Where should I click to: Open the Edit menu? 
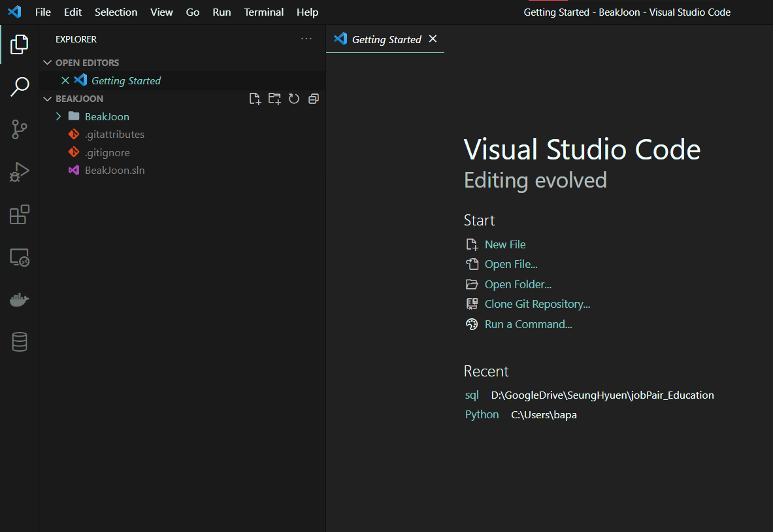(x=73, y=12)
